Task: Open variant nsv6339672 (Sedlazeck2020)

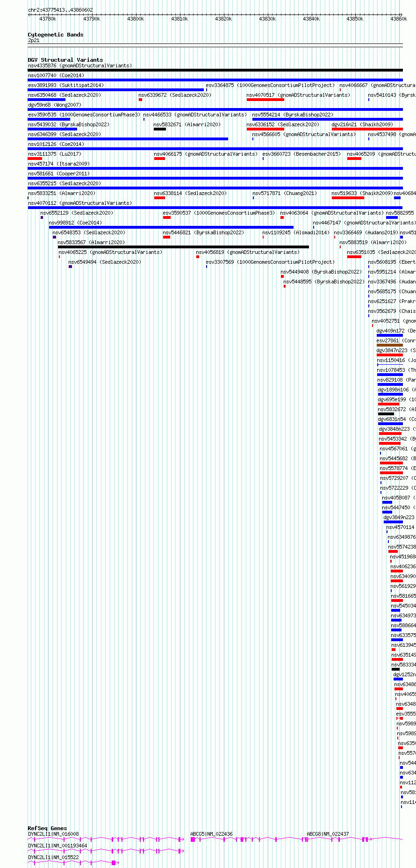Action: (175, 95)
